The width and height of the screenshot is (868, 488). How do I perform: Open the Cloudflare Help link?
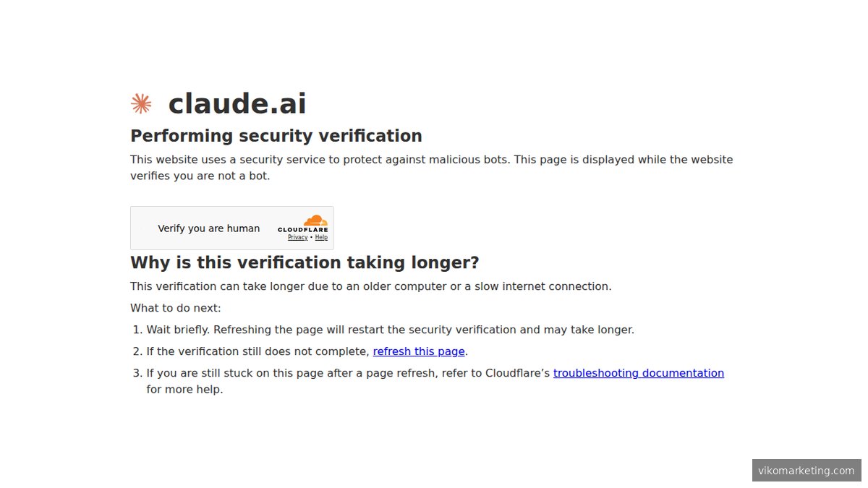[321, 237]
